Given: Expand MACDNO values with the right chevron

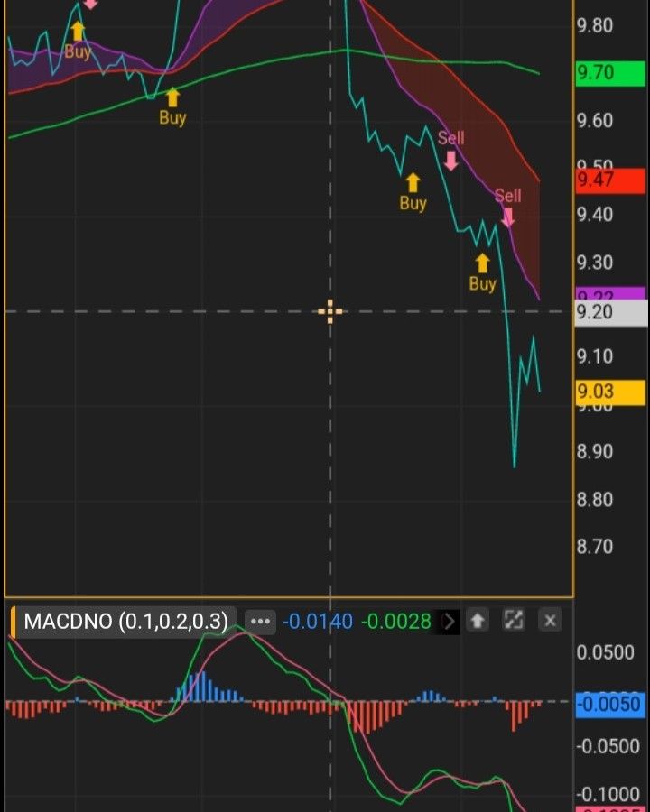Looking at the screenshot, I should coord(449,621).
